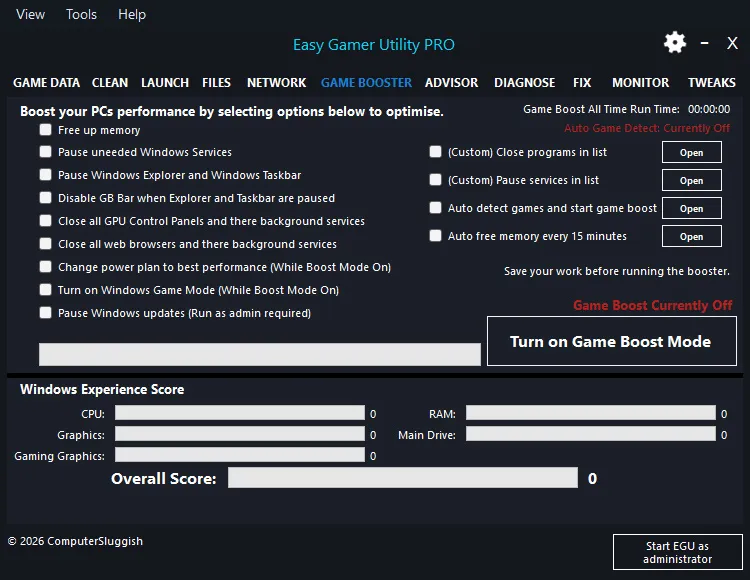Click the CPU score bar
Screen dimensions: 750x580
240,413
